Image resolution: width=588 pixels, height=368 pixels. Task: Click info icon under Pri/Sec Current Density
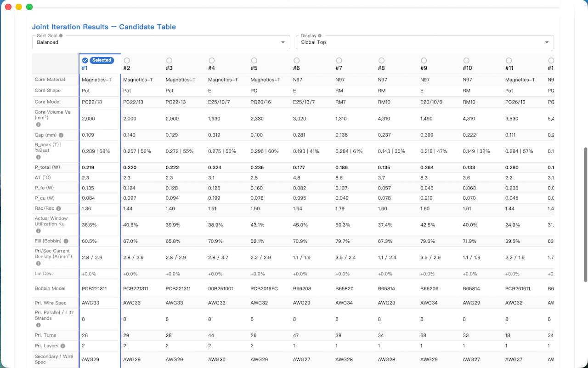(39, 264)
